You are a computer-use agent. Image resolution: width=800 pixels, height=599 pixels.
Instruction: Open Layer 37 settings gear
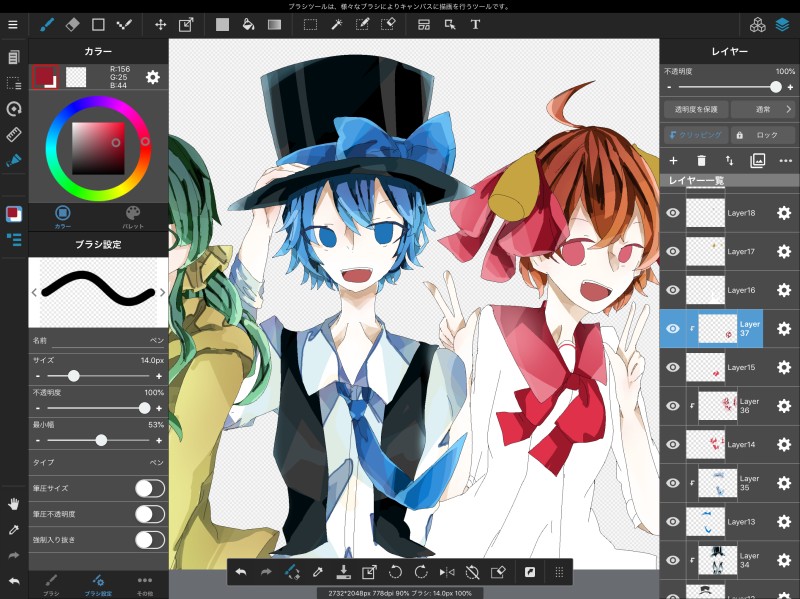coord(784,329)
